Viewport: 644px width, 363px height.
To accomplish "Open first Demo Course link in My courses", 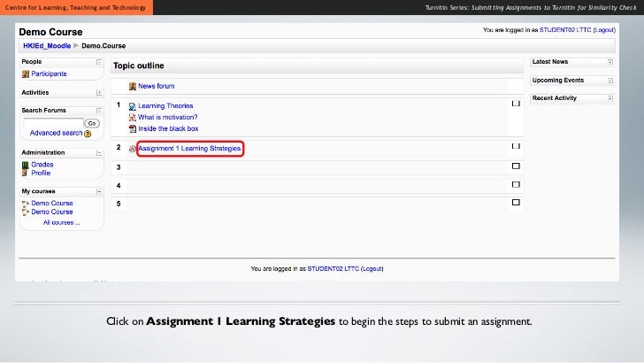I will point(52,204).
